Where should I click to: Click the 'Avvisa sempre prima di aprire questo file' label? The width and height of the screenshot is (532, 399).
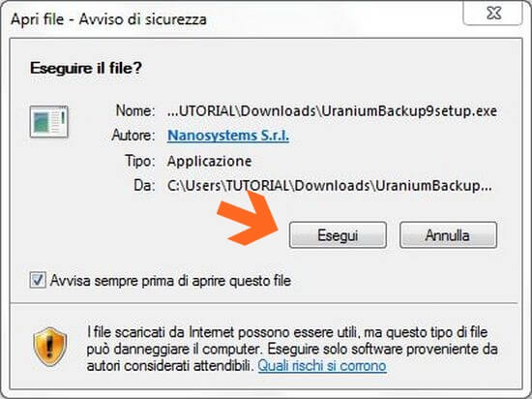pos(170,281)
